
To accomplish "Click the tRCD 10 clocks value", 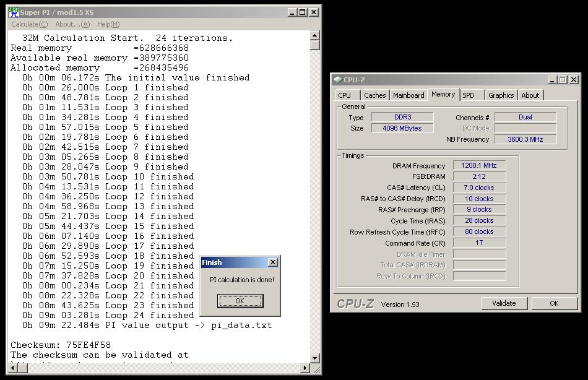I will 479,199.
